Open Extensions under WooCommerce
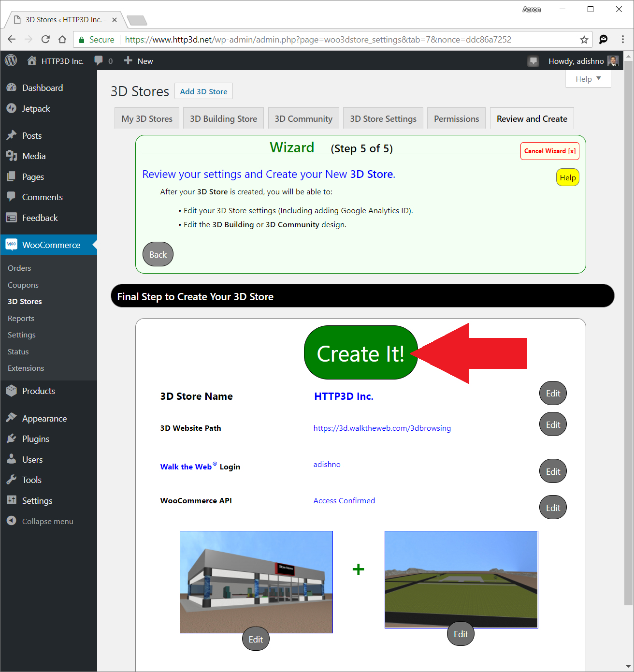Screen dimensions: 634x672 26,368
